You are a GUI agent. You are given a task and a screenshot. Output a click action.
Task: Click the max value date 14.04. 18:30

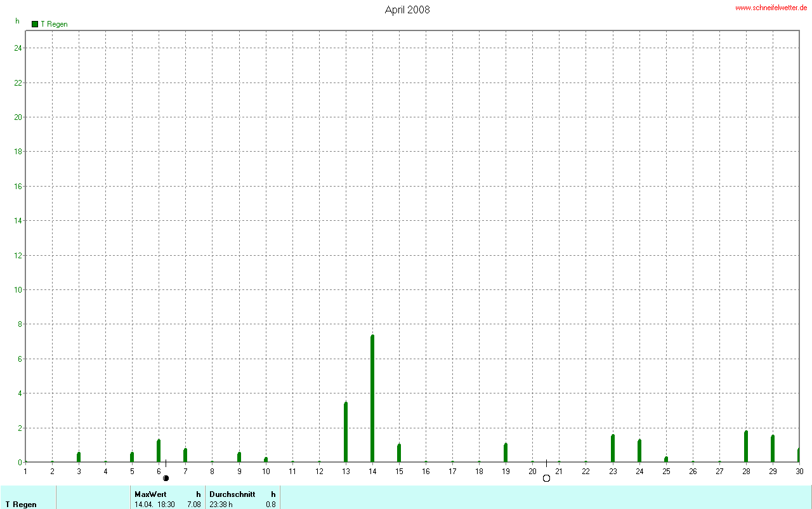coord(155,505)
